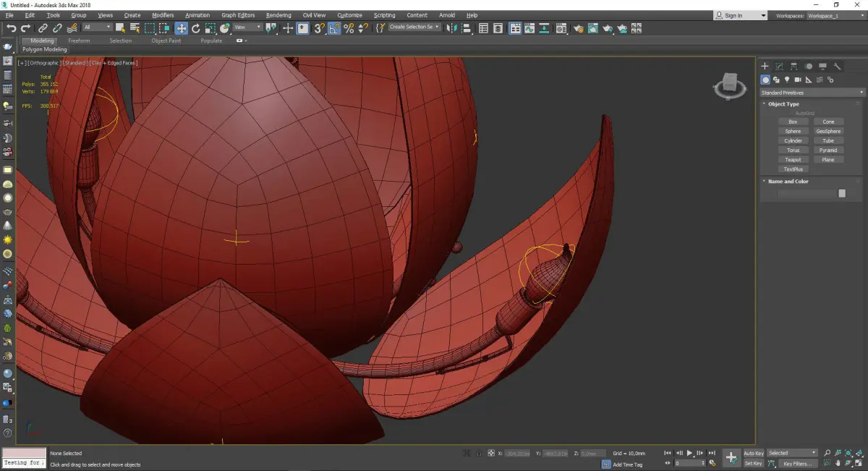Screen dimensions: 868x471
Task: Toggle Spinner Snap
Action: point(363,28)
